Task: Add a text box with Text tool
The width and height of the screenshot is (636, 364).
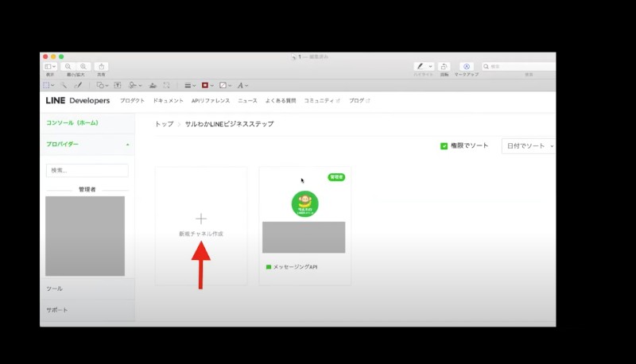Action: [118, 85]
